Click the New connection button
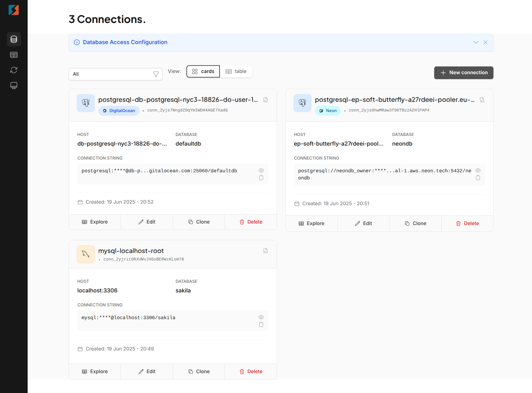This screenshot has height=393, width=532. point(463,73)
